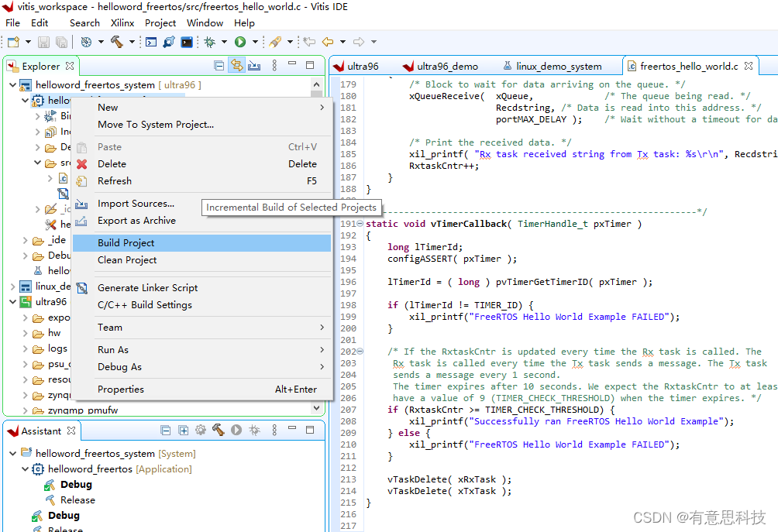Click the yellow Back navigation arrow
Viewport: 778px width, 532px height.
328,42
